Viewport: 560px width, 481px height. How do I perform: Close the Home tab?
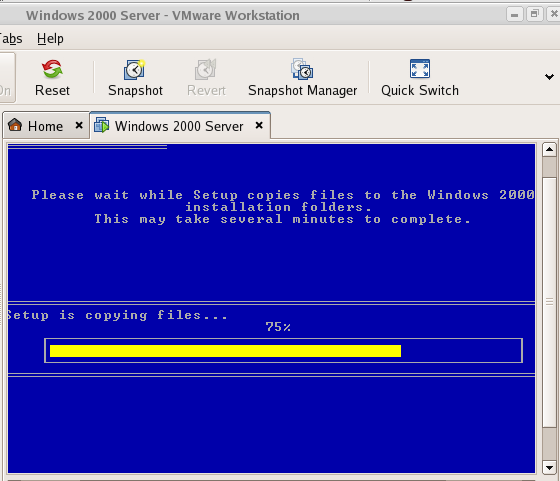point(79,125)
